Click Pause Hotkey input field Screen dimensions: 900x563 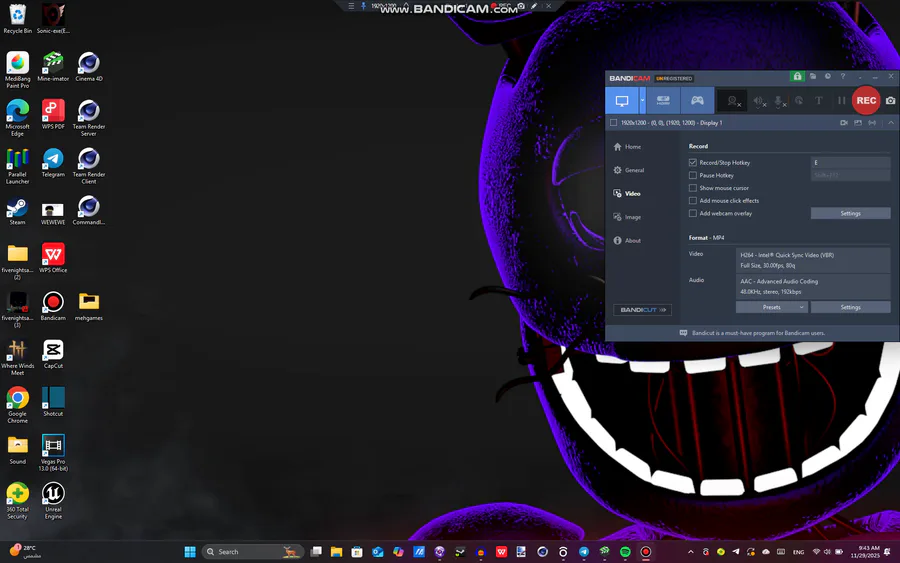(x=851, y=176)
